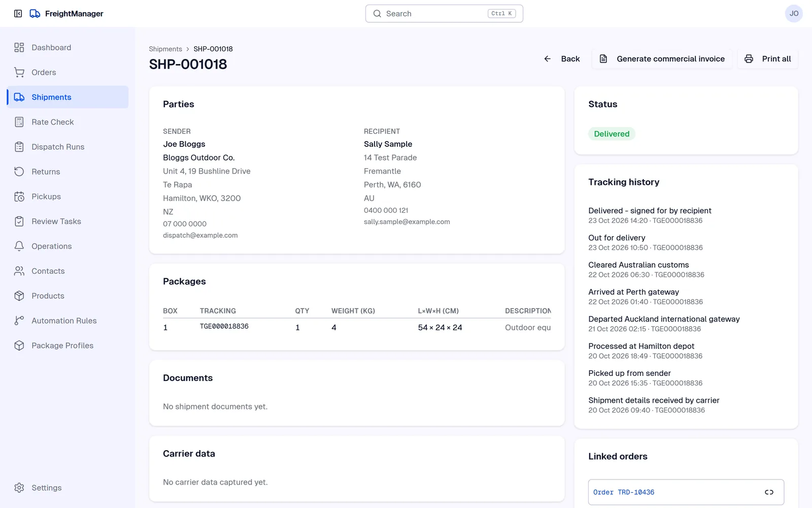Click the 'Picked up from sender' entry
812x508 pixels.
(646, 378)
